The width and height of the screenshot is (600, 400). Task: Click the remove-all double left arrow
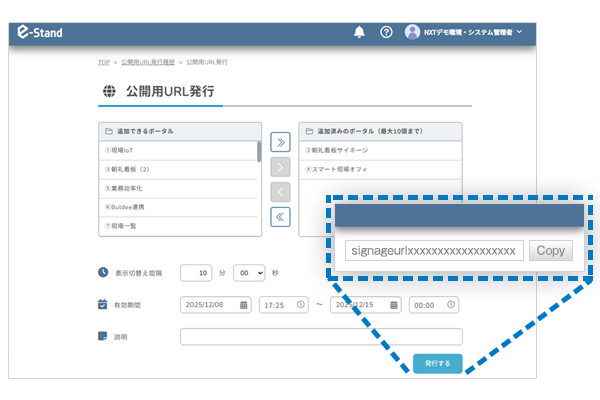tap(281, 216)
